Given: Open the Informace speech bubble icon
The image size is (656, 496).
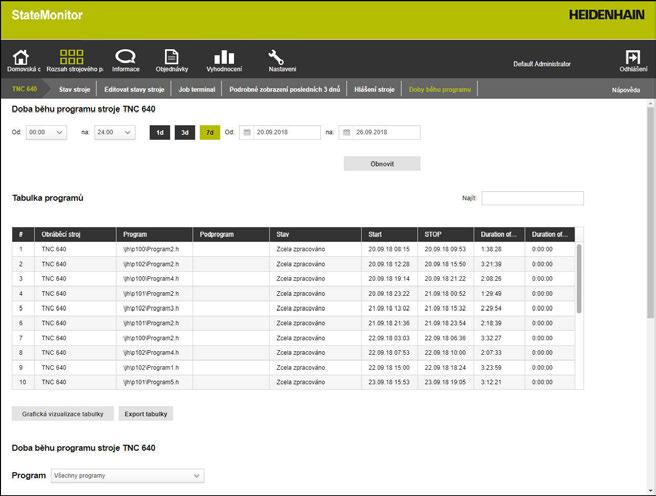Looking at the screenshot, I should (x=125, y=56).
